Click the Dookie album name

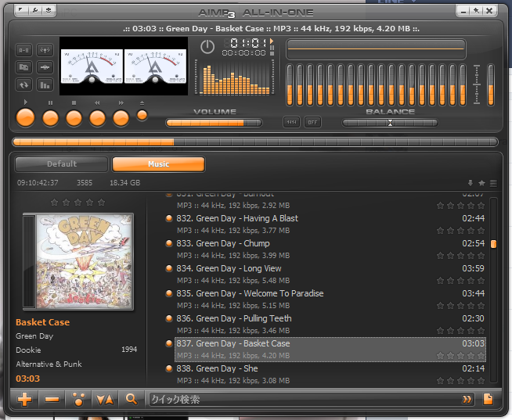(28, 350)
